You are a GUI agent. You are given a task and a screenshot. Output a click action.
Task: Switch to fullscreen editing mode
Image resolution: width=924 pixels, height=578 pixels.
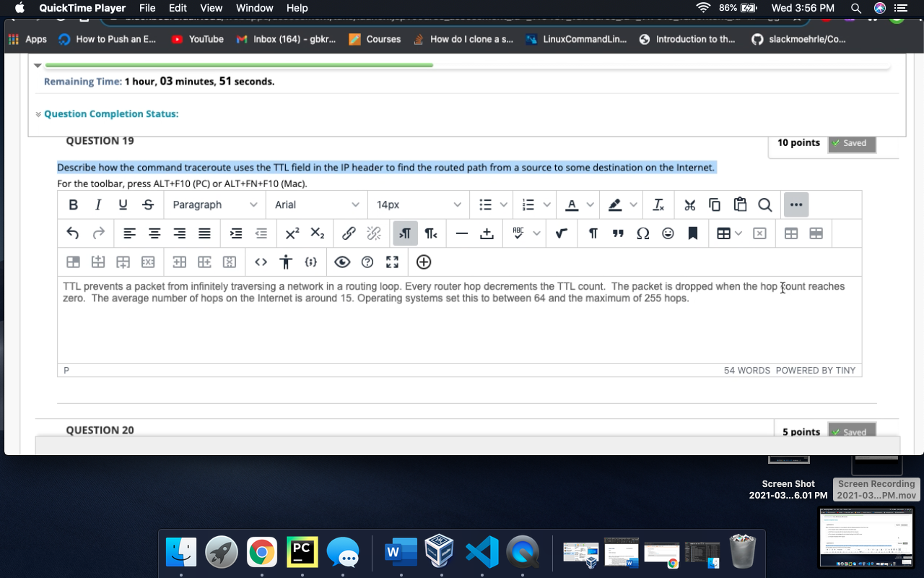[x=392, y=262]
